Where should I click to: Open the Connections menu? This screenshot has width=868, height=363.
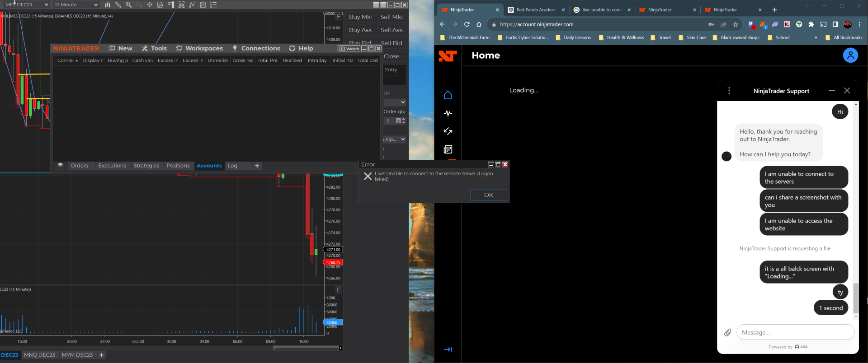click(x=256, y=48)
